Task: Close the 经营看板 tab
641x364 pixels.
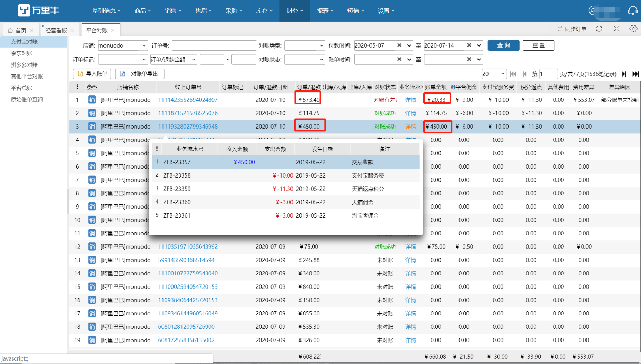Action: pyautogui.click(x=72, y=30)
